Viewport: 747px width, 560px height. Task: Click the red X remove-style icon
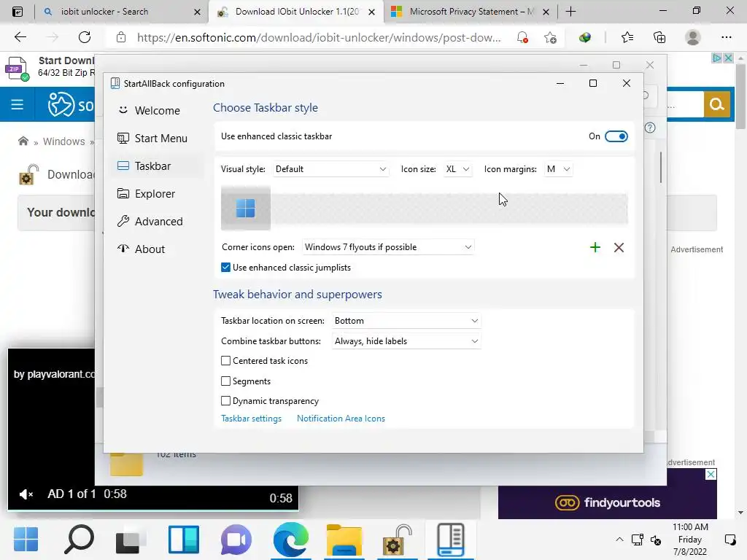(619, 248)
